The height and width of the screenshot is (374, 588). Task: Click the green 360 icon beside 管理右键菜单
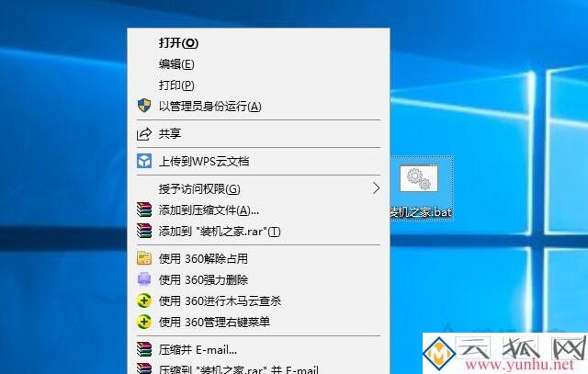coord(144,322)
